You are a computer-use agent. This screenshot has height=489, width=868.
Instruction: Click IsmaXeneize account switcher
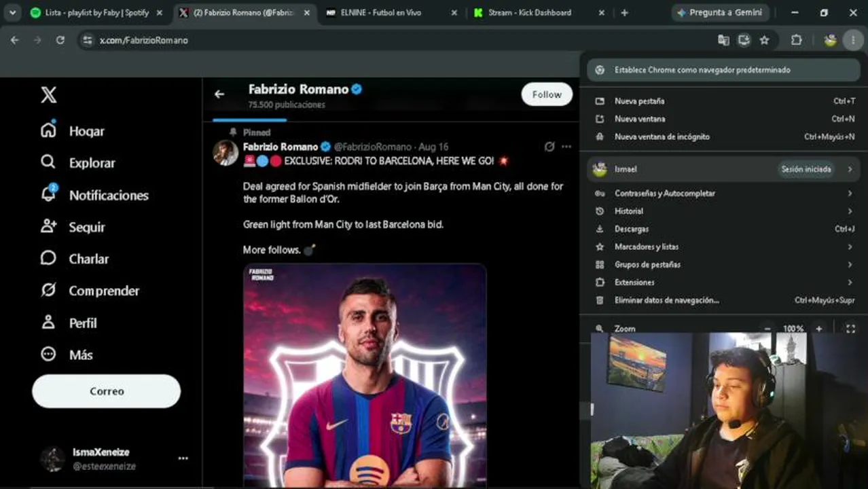tap(113, 459)
